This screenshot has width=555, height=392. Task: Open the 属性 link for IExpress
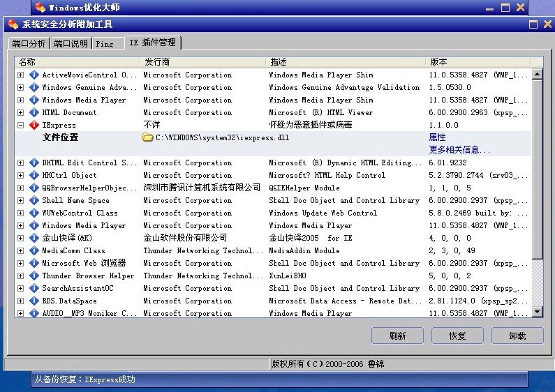(437, 138)
